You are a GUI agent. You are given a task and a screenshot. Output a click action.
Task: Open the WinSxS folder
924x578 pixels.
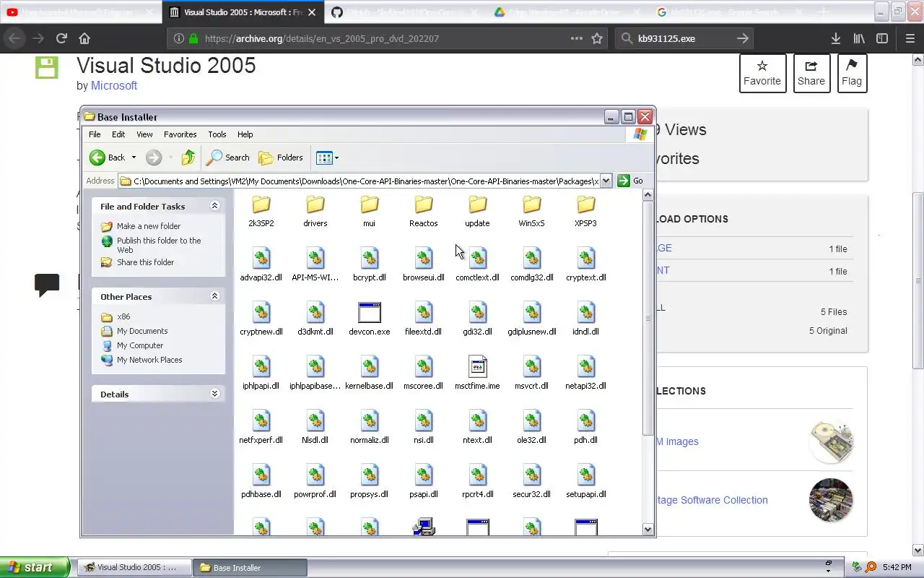tap(531, 205)
